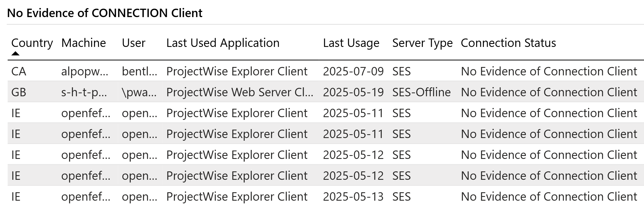The image size is (644, 205).
Task: Select SES server type in CA row
Action: tap(402, 72)
